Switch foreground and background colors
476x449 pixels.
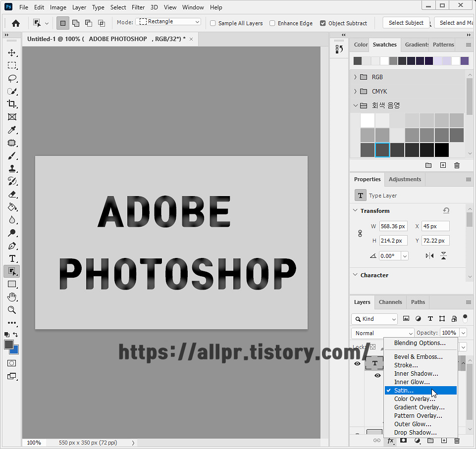tap(15, 334)
